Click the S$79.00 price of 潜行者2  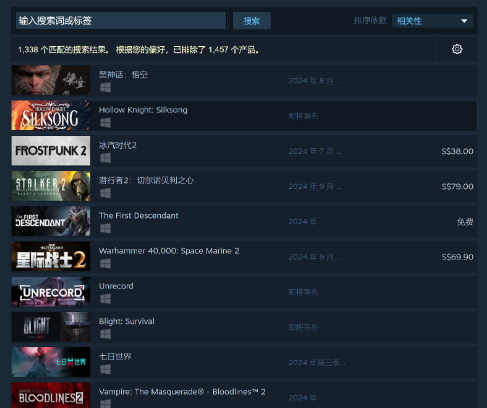point(457,187)
